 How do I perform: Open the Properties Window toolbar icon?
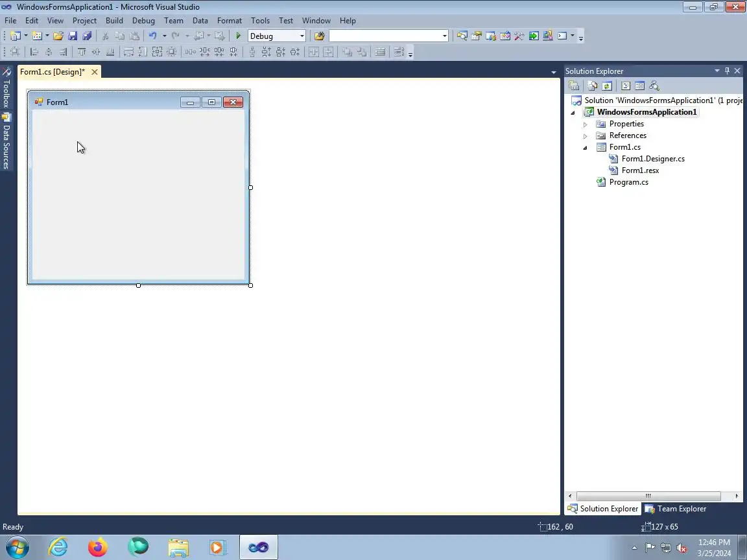[x=476, y=36]
